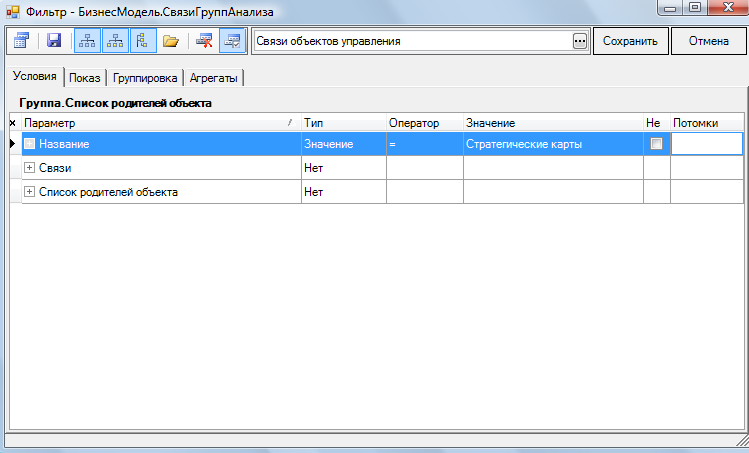Image resolution: width=749 pixels, height=453 pixels.
Task: Sort by the 'Параметр' column header
Action: [160, 122]
